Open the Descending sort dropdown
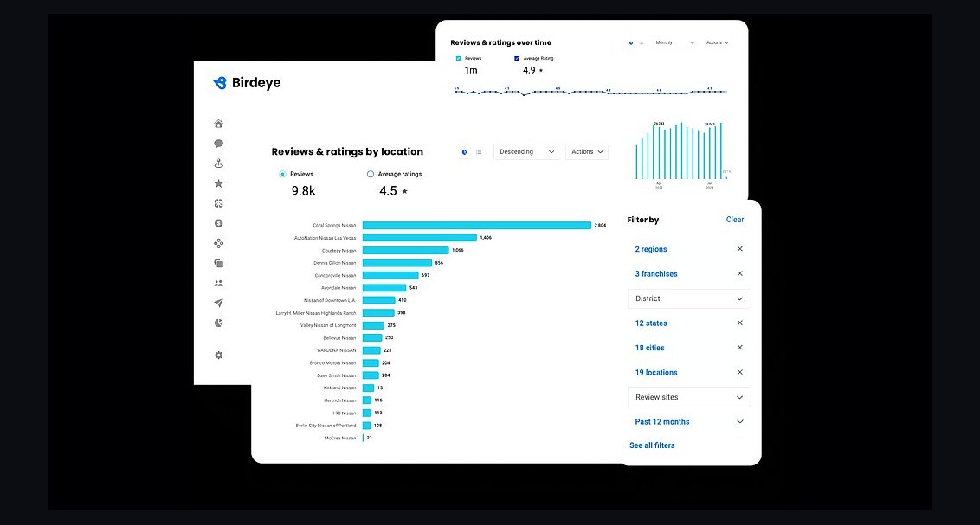 527,152
